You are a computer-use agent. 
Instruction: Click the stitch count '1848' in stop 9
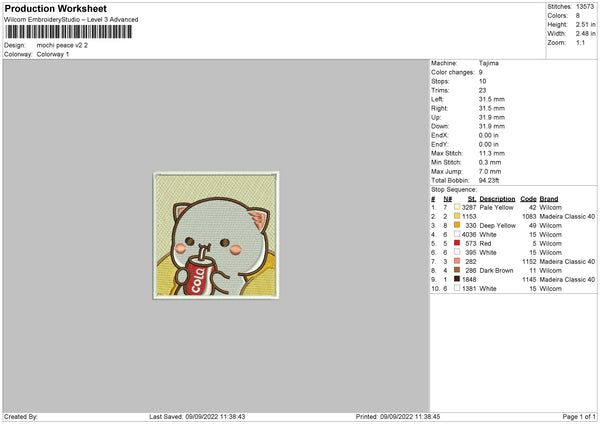click(x=469, y=279)
